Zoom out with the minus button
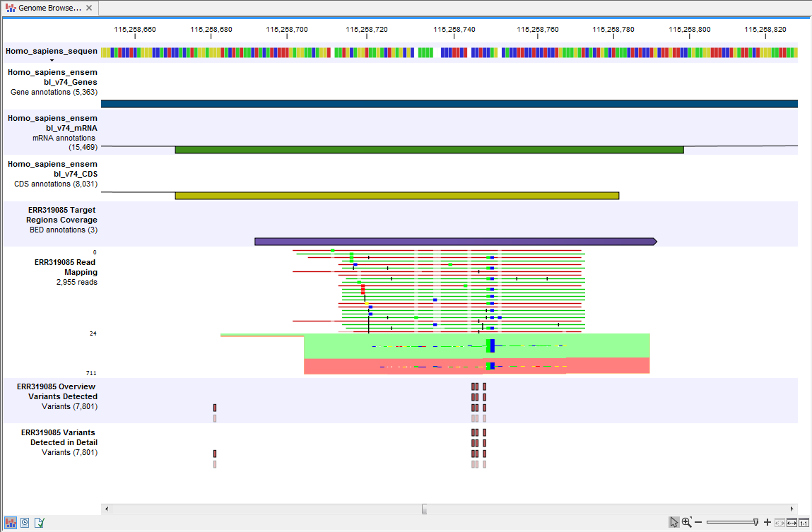 tap(698, 522)
